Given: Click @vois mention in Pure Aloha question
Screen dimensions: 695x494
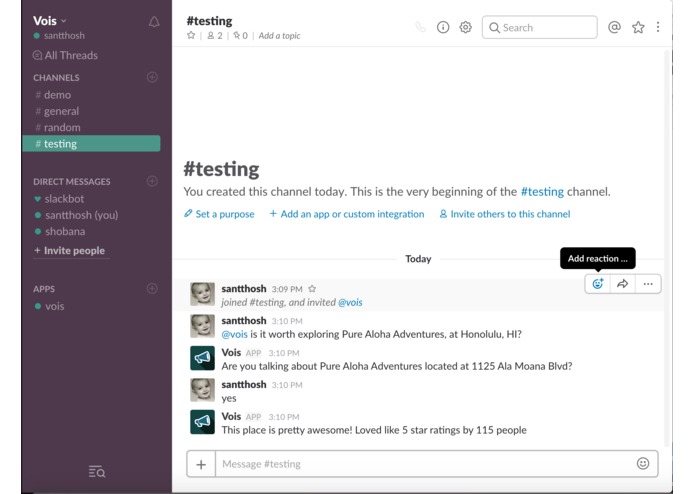Looking at the screenshot, I should (x=234, y=334).
